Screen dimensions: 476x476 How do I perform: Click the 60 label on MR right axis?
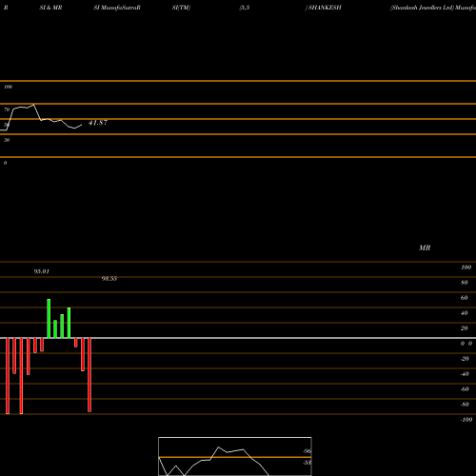click(464, 298)
